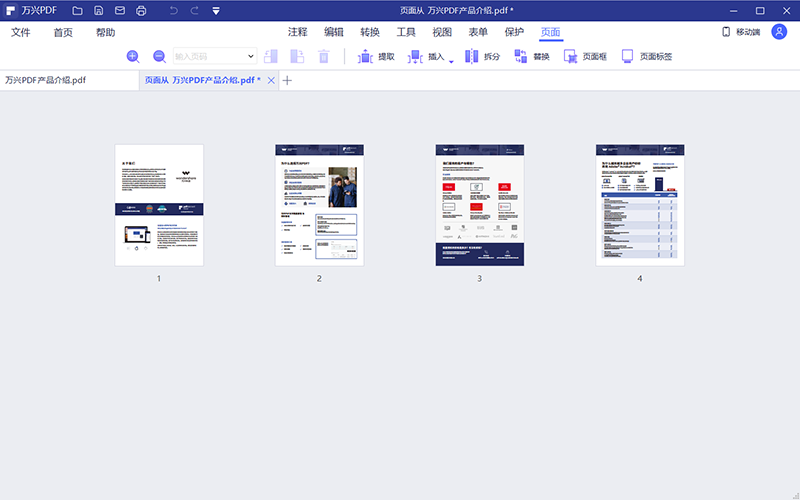The height and width of the screenshot is (500, 800).
Task: Add a new tab with plus button
Action: pos(287,80)
